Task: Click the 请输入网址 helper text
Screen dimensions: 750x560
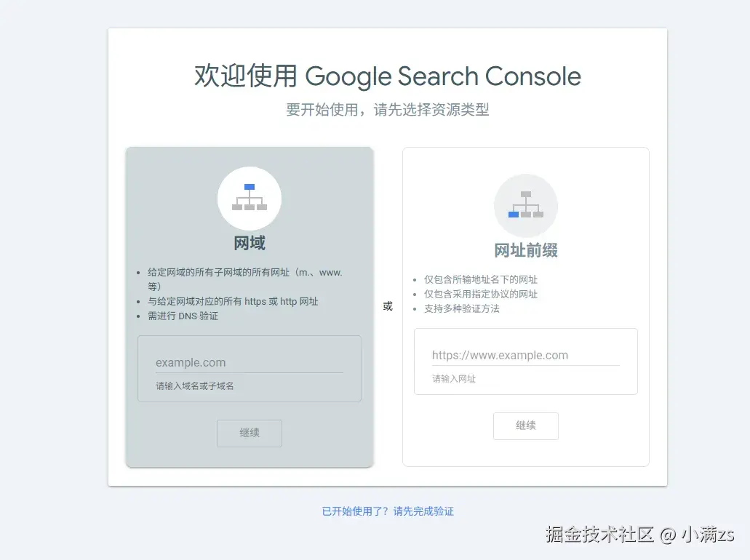Action: point(454,379)
